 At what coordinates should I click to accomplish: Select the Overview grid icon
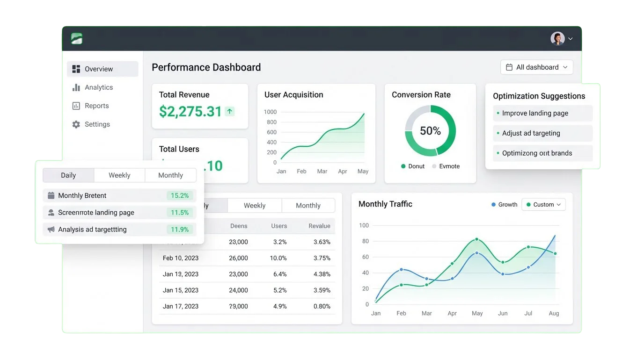coord(76,69)
